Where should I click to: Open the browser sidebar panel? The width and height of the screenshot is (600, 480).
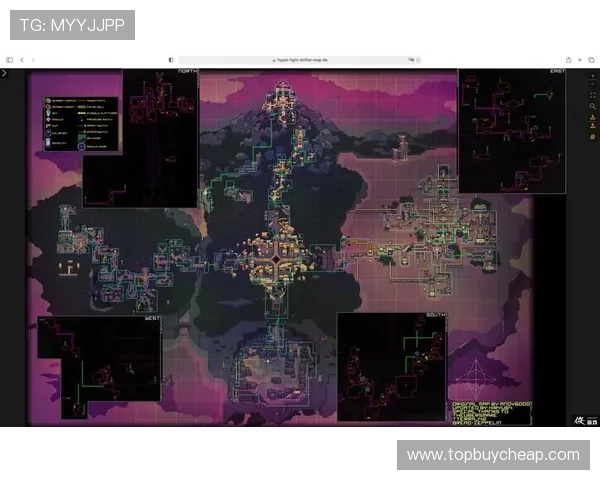10,60
